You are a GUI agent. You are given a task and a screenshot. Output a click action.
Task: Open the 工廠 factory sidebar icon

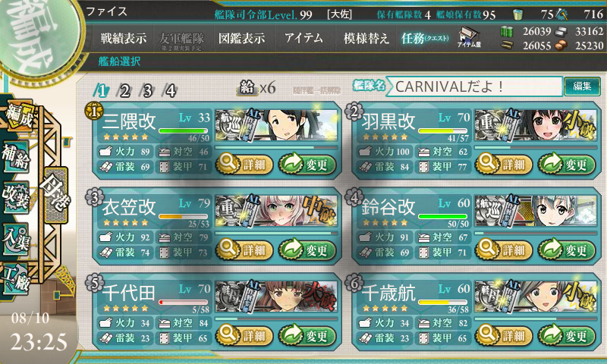point(15,278)
